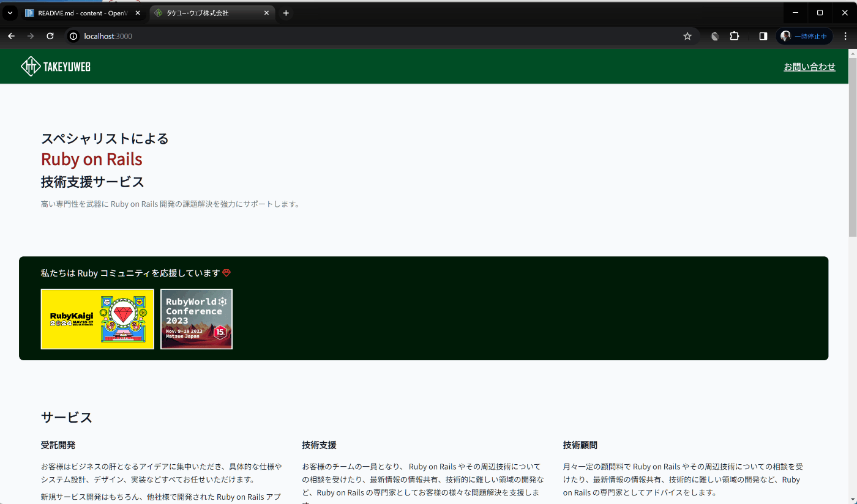
Task: Open the お問い合わせ contact link
Action: tap(809, 67)
